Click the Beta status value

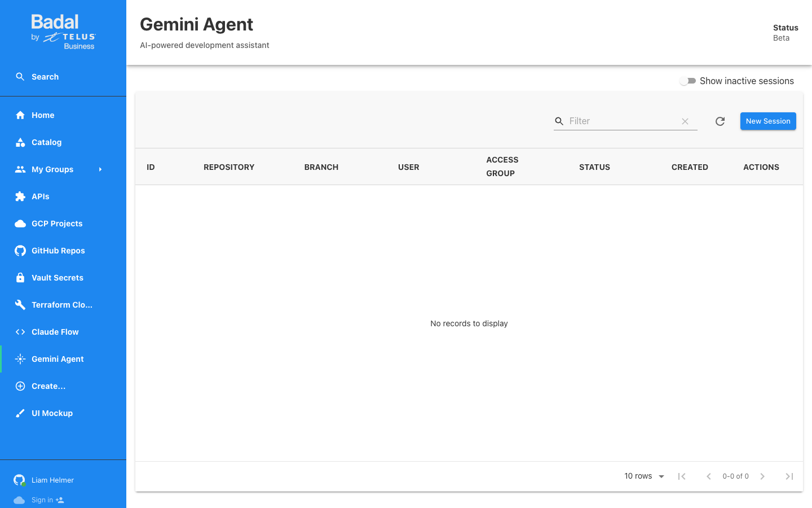(781, 38)
